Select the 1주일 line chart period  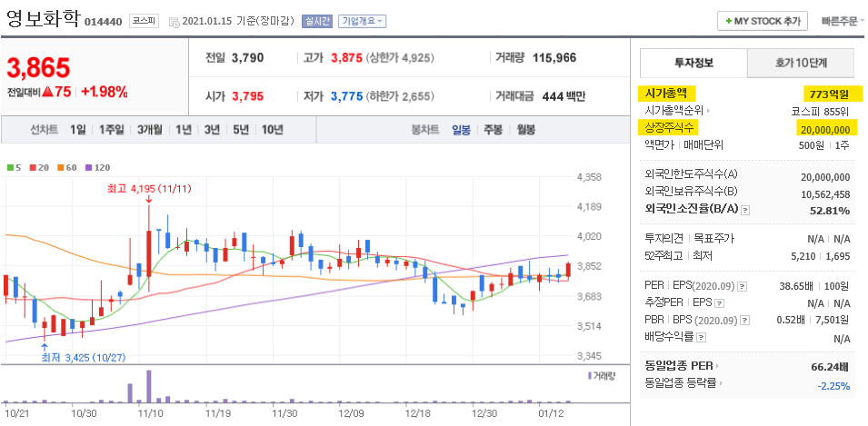point(112,130)
